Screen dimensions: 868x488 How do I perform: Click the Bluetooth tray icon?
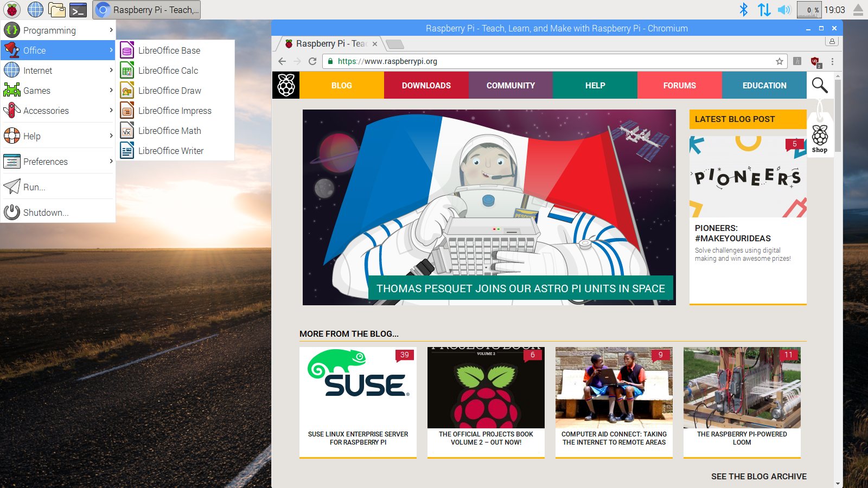744,9
